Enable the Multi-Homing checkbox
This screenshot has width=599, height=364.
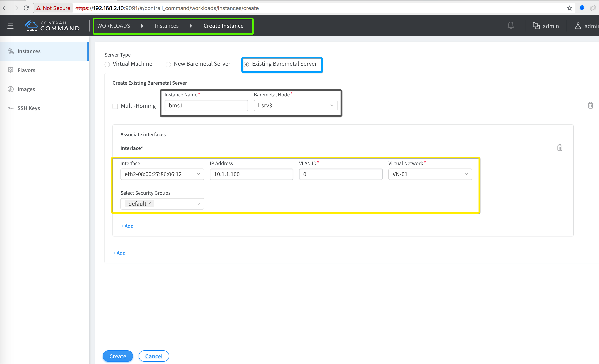(x=115, y=106)
